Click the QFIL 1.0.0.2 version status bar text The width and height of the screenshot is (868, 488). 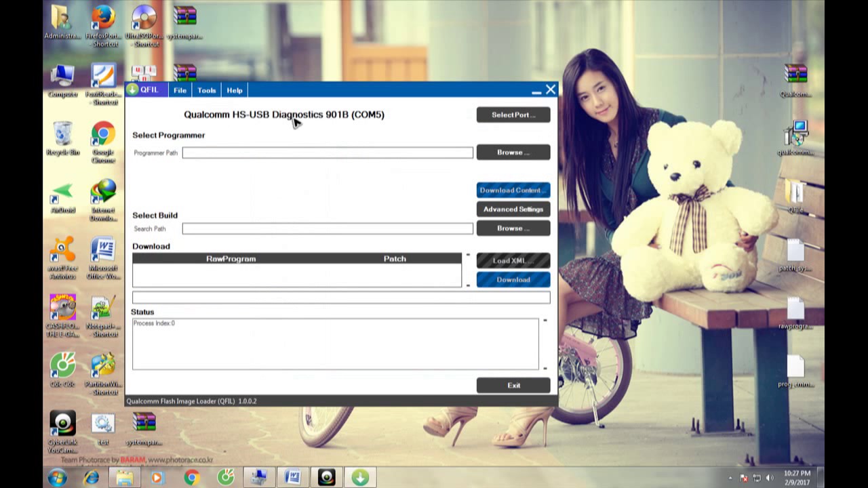pyautogui.click(x=191, y=401)
